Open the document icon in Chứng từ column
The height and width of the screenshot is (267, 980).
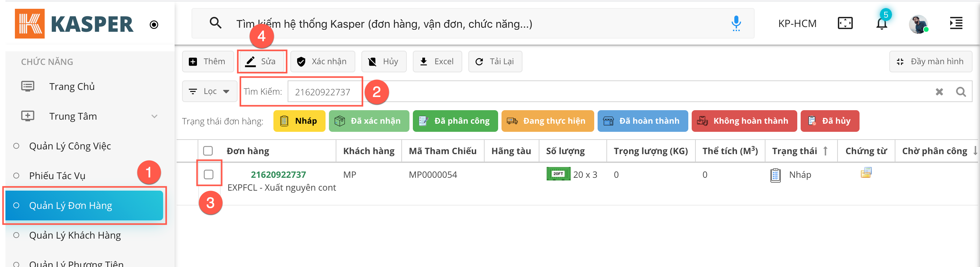click(866, 173)
